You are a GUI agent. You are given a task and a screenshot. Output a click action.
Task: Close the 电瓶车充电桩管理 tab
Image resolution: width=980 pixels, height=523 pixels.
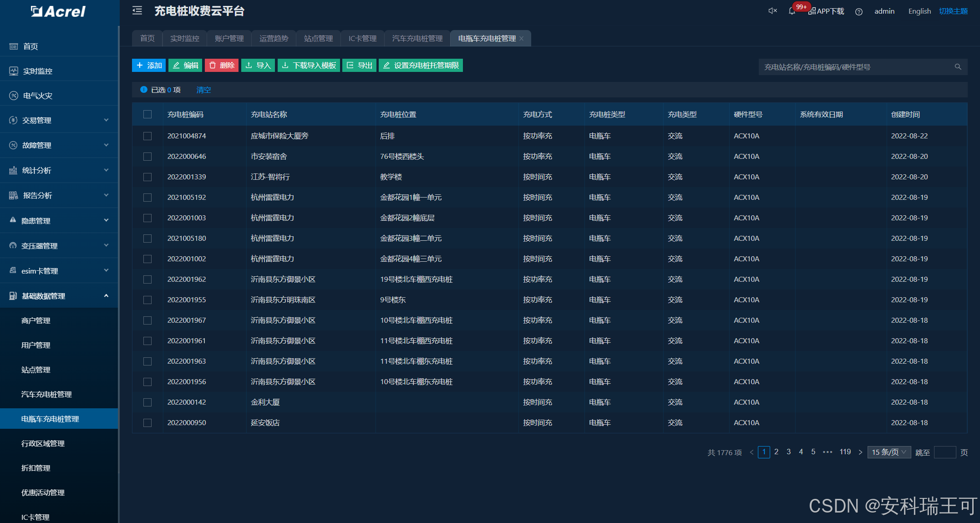[522, 39]
